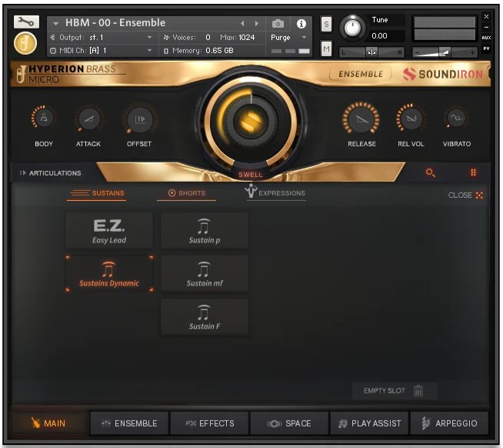Screen dimensions: 503x448
Task: Toggle the Solo S button
Action: 326,24
